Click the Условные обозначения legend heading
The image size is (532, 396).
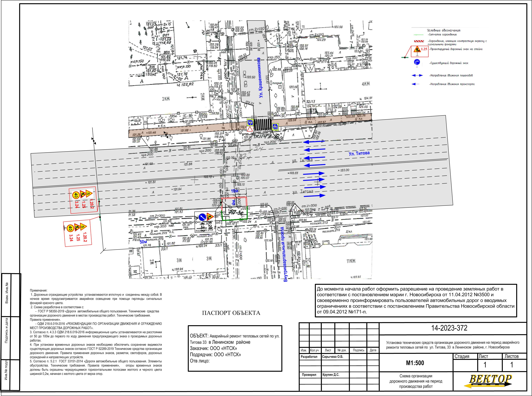[x=444, y=30]
